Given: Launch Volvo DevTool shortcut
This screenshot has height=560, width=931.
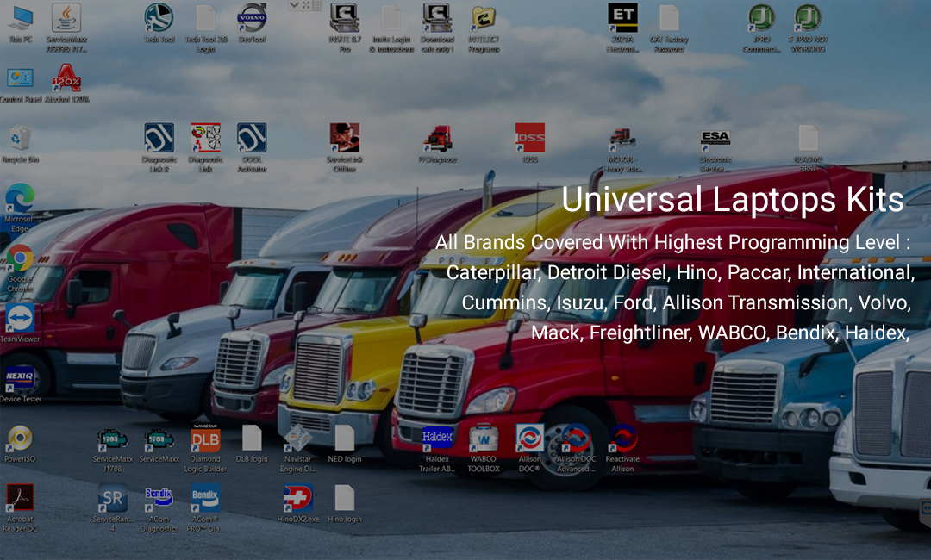Looking at the screenshot, I should pos(252,22).
